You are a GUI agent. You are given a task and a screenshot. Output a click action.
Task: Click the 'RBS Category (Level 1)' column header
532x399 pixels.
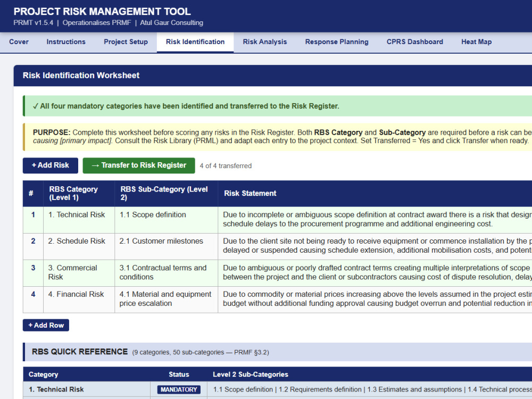pos(79,194)
